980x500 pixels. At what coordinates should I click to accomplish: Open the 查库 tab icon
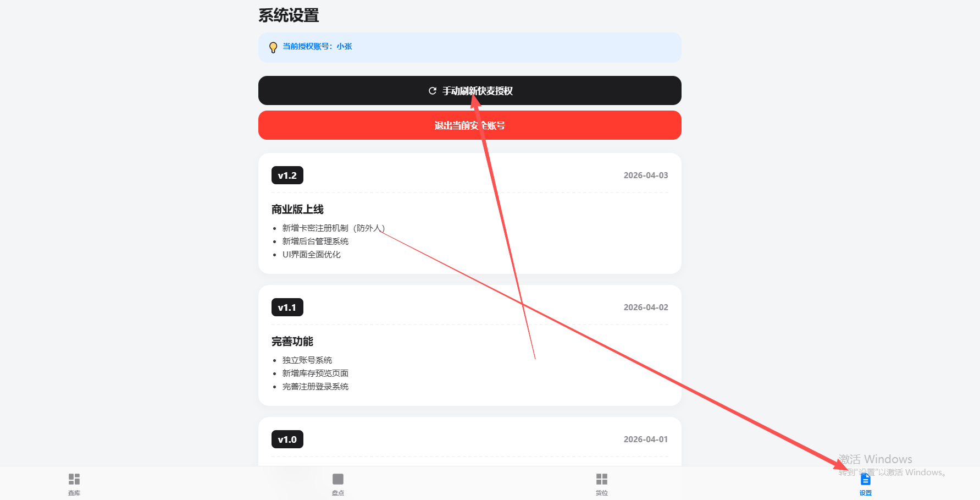coord(74,479)
